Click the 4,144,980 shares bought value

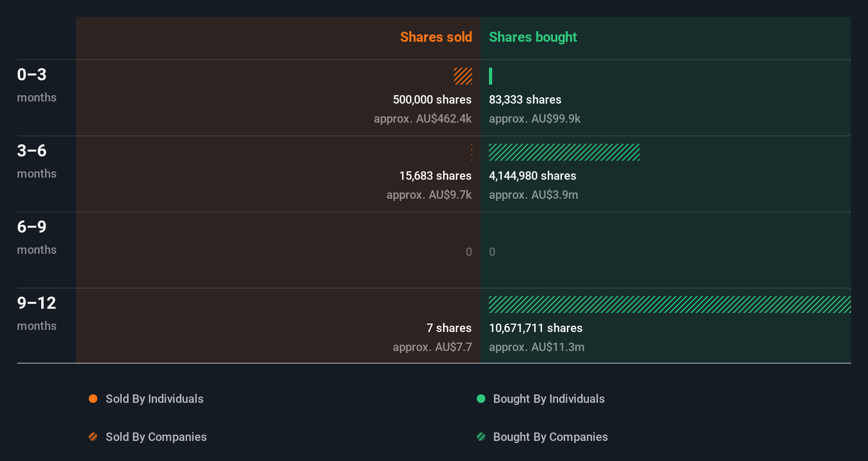tap(532, 176)
